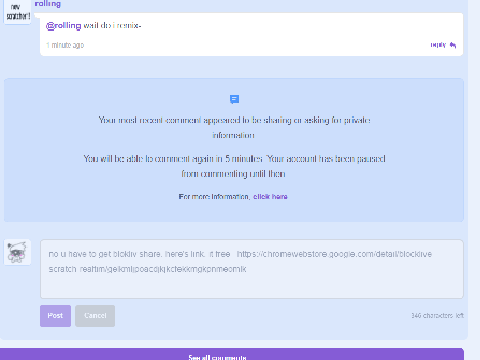Click the reply arrow icon
Viewport: 480px width, 360px height.
coord(453,45)
